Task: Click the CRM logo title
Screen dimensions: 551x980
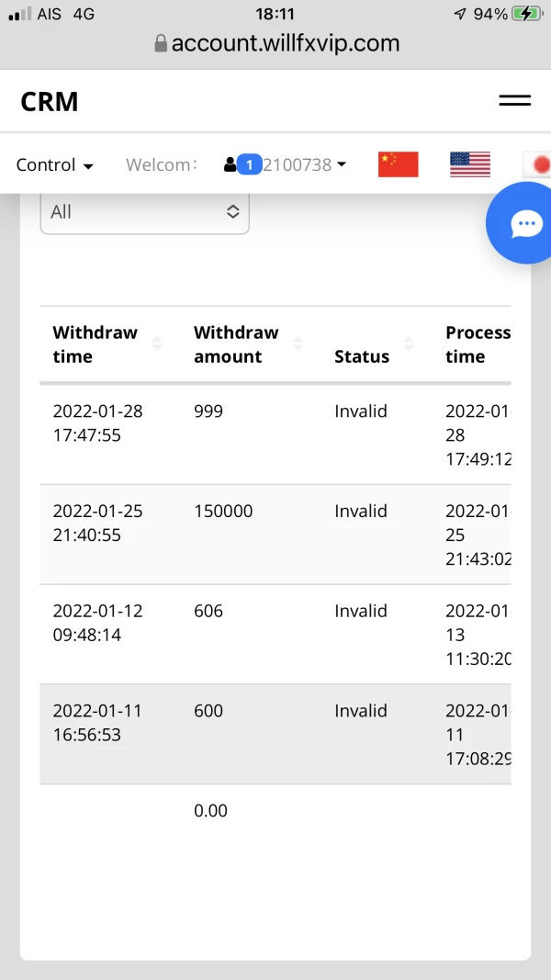Action: tap(50, 102)
